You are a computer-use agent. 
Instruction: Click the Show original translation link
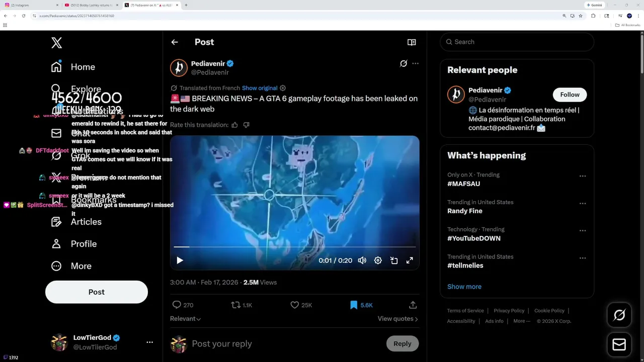260,88
